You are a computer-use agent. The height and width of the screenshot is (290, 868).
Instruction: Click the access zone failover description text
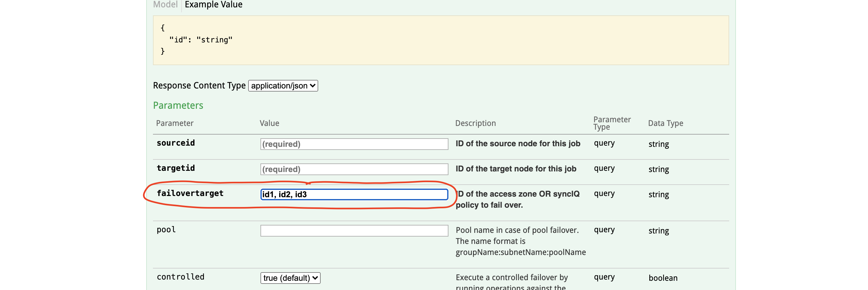tap(518, 199)
